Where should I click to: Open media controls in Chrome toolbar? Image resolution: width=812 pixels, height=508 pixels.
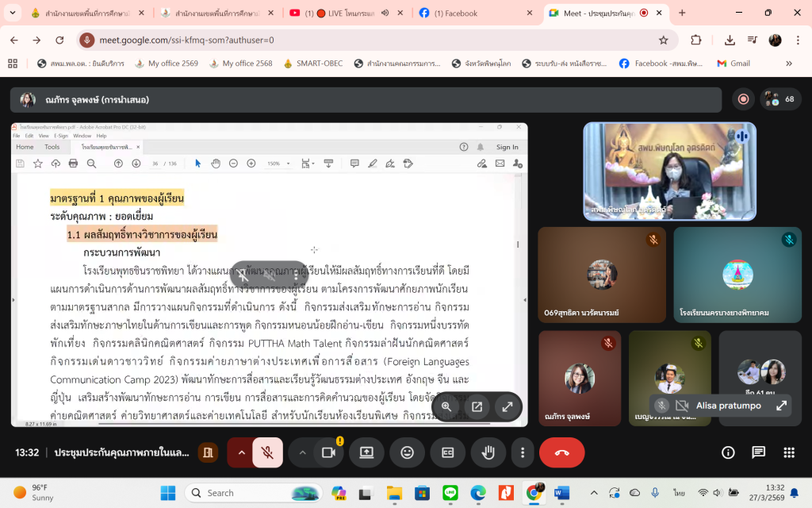pos(753,40)
